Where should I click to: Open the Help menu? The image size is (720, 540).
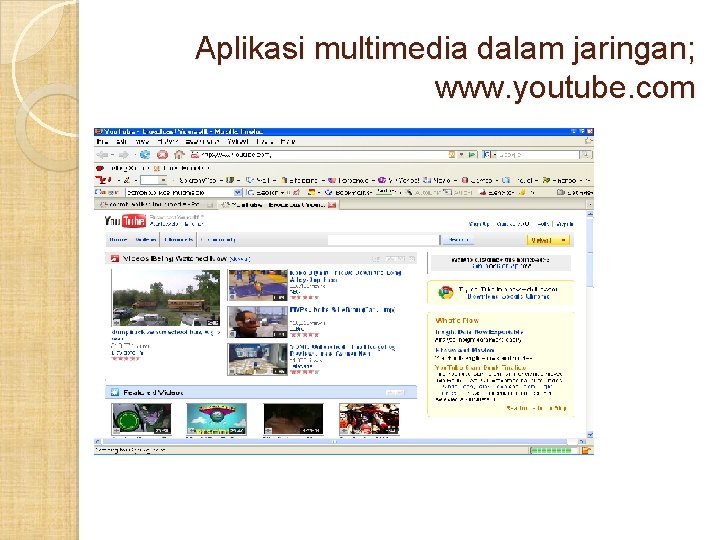[288, 142]
